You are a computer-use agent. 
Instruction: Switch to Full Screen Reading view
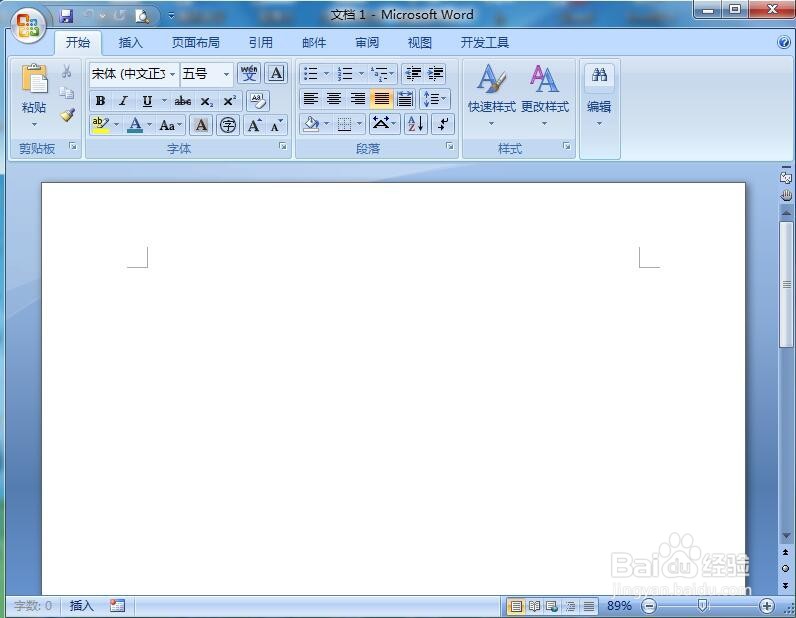click(x=534, y=606)
